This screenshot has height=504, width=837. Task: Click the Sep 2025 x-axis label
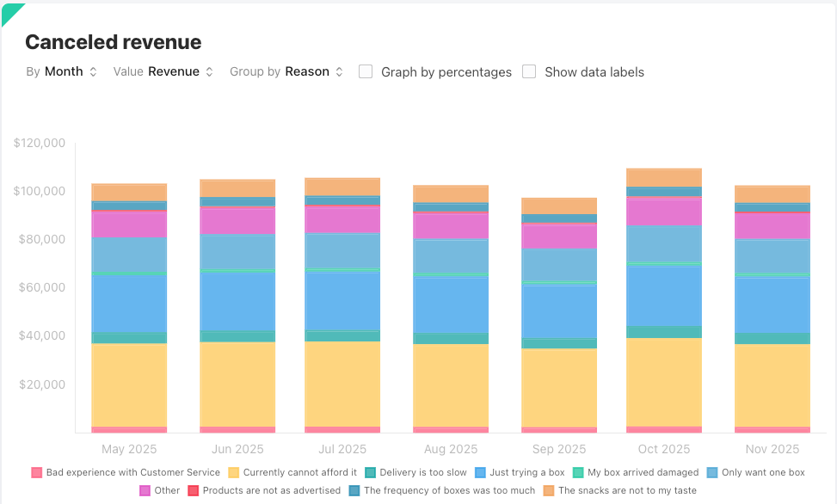click(559, 449)
